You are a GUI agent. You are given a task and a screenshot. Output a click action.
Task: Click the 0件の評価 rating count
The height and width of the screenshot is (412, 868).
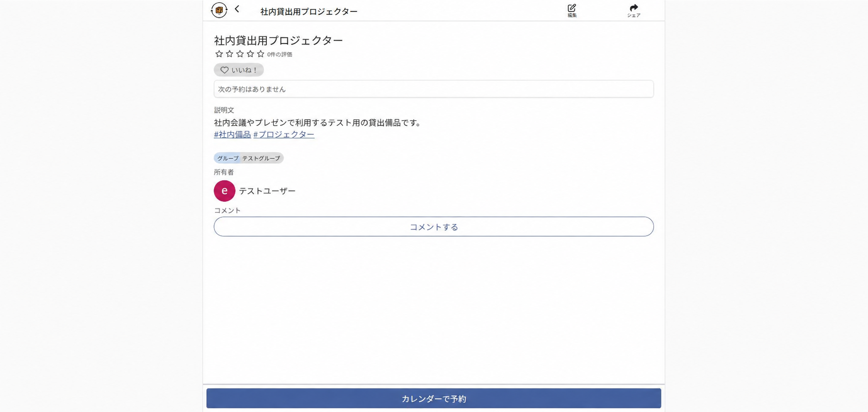pyautogui.click(x=280, y=54)
